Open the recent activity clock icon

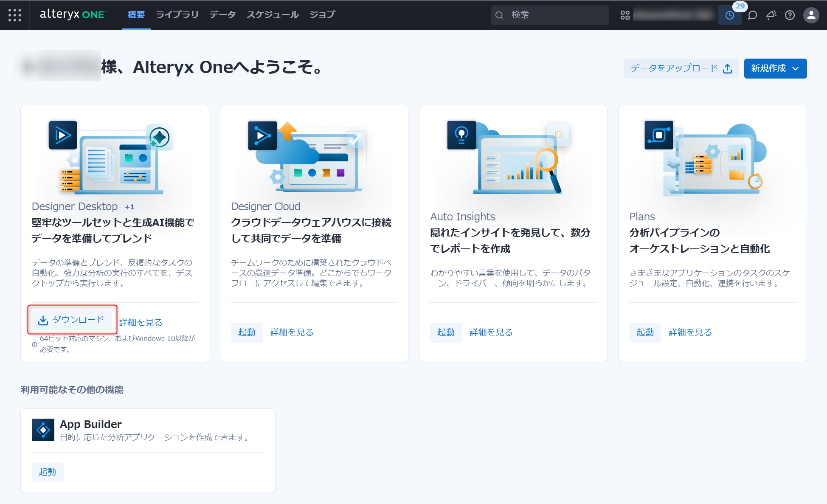(729, 15)
